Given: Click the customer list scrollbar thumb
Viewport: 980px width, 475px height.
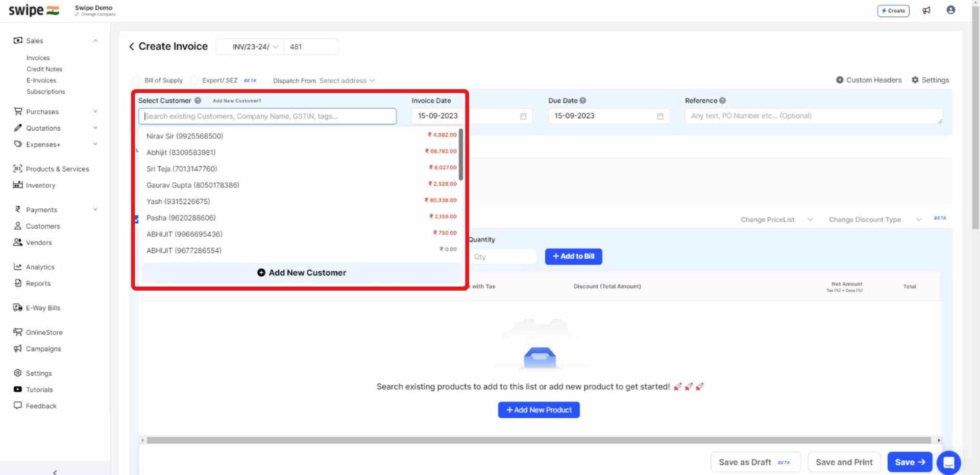Looking at the screenshot, I should [x=461, y=155].
